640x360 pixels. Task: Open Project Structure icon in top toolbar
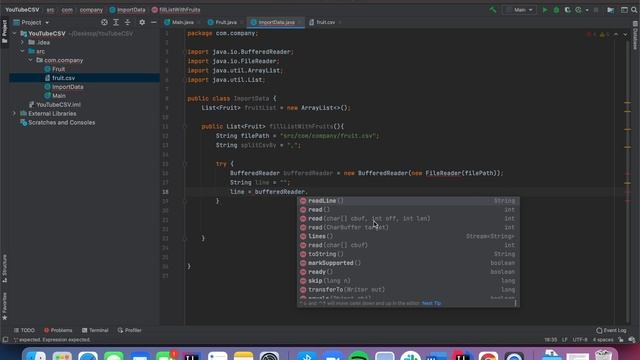coord(611,10)
